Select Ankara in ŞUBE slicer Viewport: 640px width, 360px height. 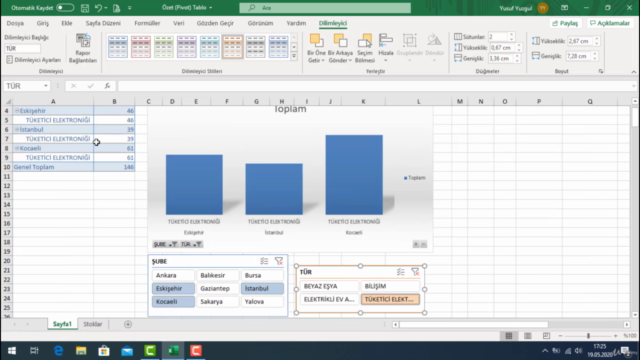tap(173, 276)
